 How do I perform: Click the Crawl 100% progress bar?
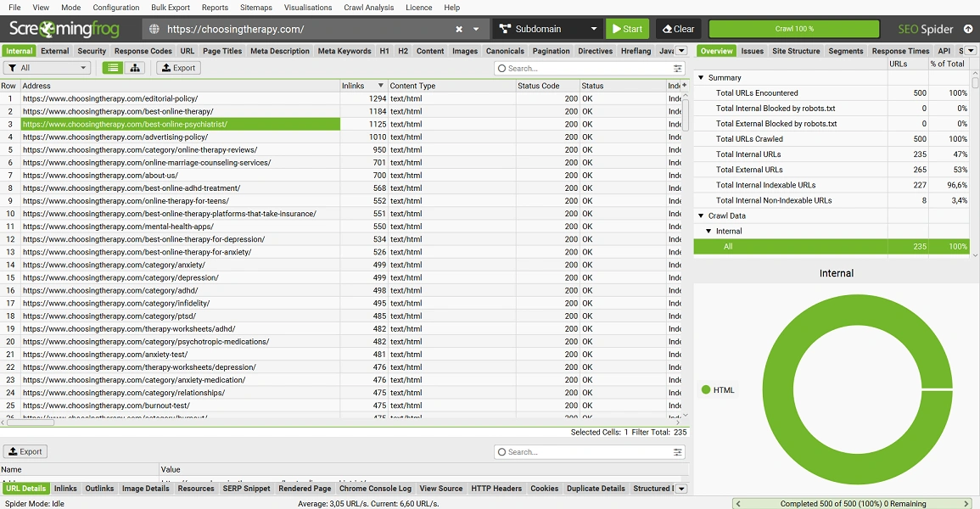pos(793,29)
